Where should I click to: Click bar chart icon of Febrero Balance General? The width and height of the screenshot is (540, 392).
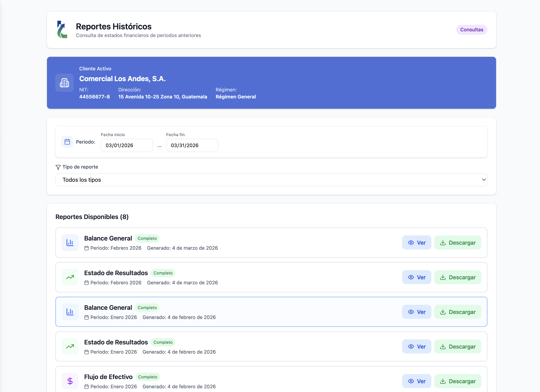tap(70, 243)
